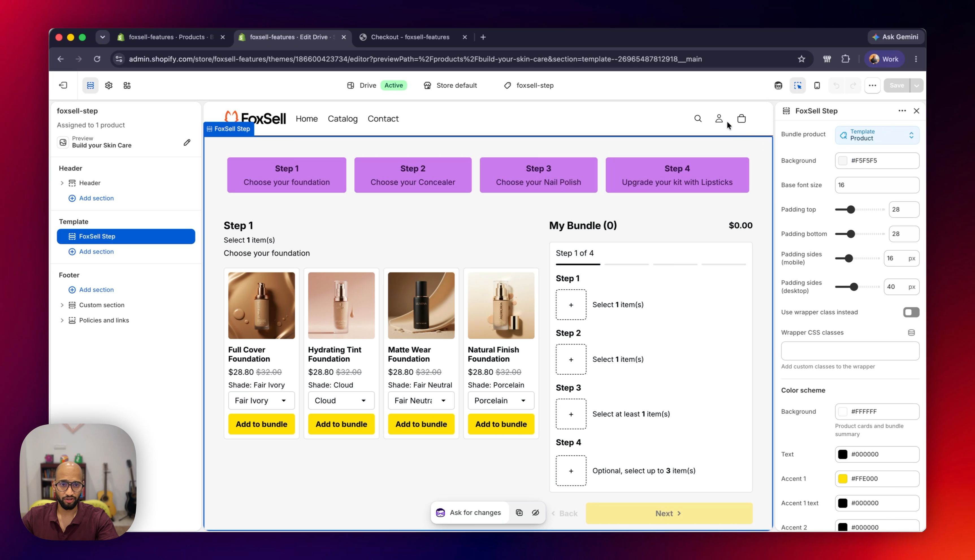Open the Save button dropdown arrow
The image size is (975, 560).
916,85
